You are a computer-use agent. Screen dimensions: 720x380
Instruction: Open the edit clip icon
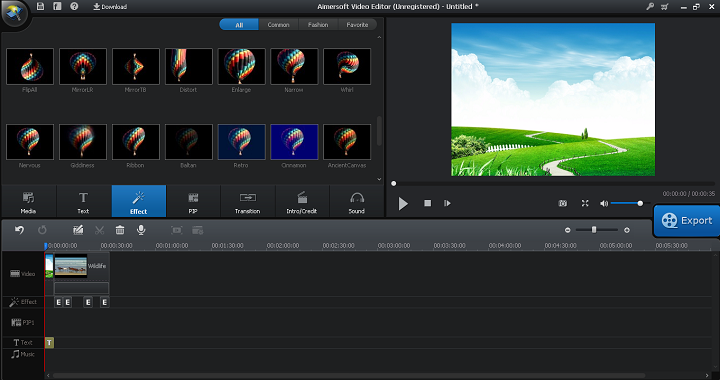coord(78,230)
